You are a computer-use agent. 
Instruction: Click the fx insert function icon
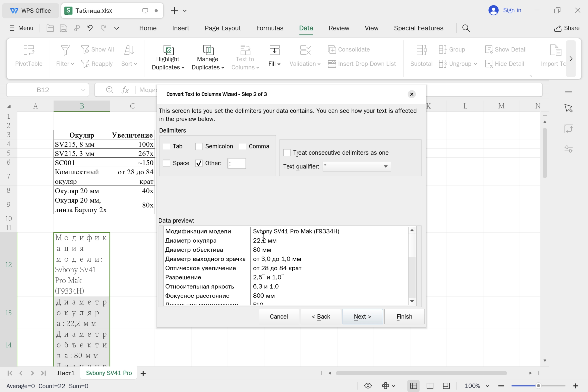(125, 90)
